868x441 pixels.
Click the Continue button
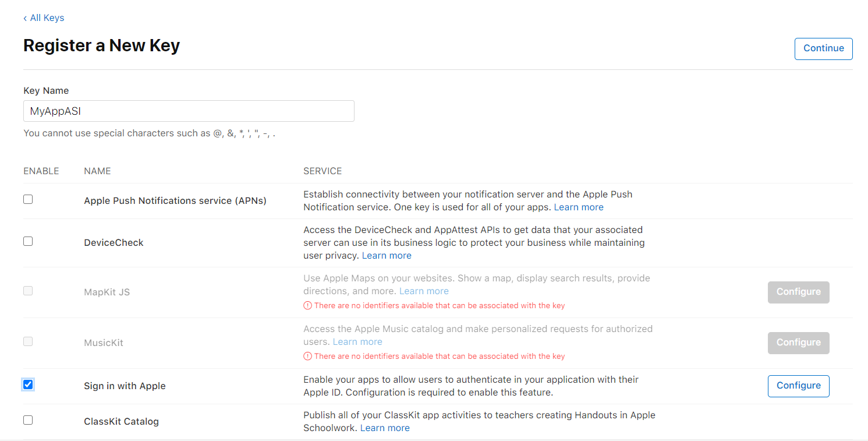click(x=823, y=48)
